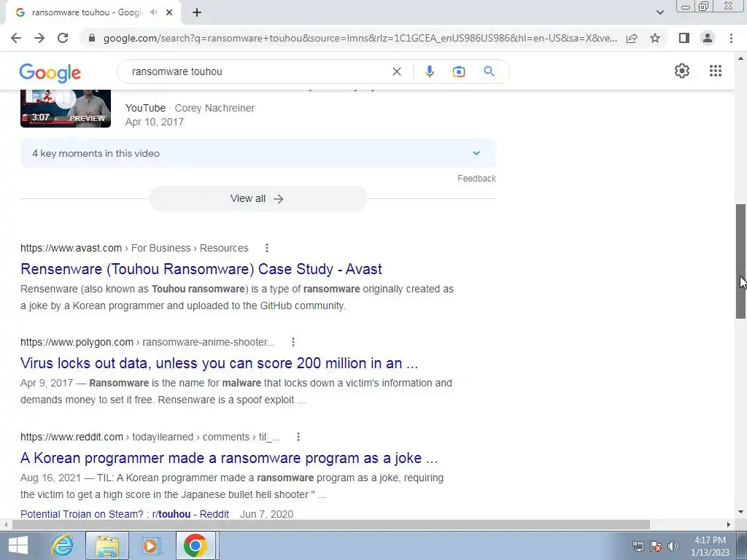This screenshot has width=747, height=560.
Task: Open the network tray icon
Action: tap(638, 546)
